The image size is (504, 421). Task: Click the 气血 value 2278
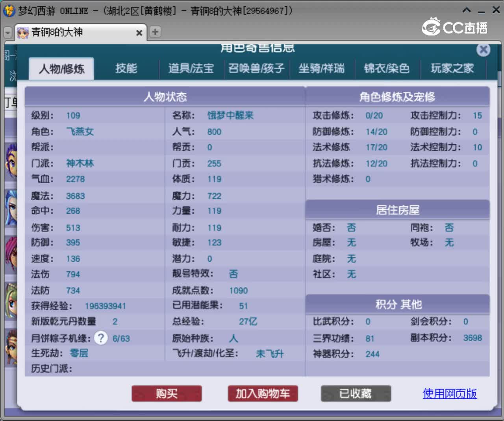click(75, 179)
